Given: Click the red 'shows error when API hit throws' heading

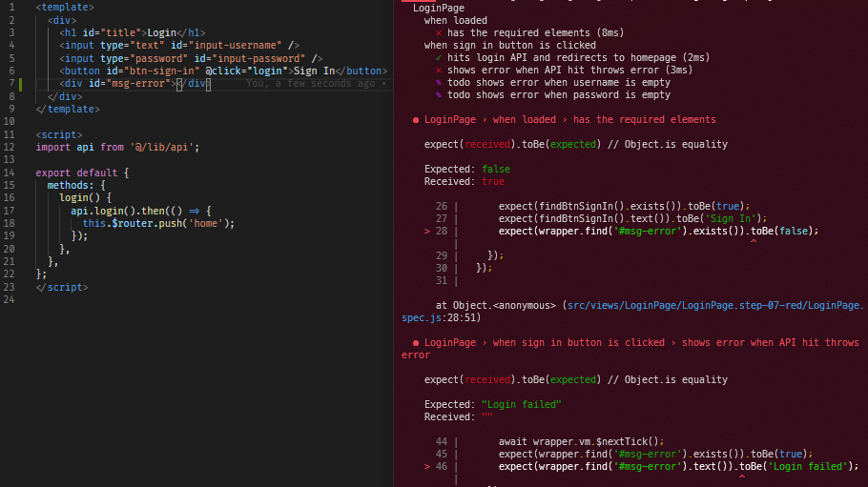Looking at the screenshot, I should click(630, 349).
